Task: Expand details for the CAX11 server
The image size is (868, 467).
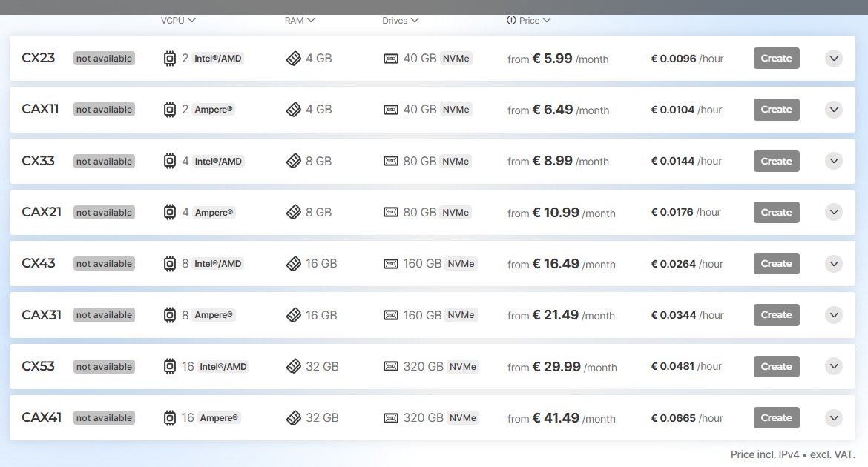Action: [x=834, y=110]
